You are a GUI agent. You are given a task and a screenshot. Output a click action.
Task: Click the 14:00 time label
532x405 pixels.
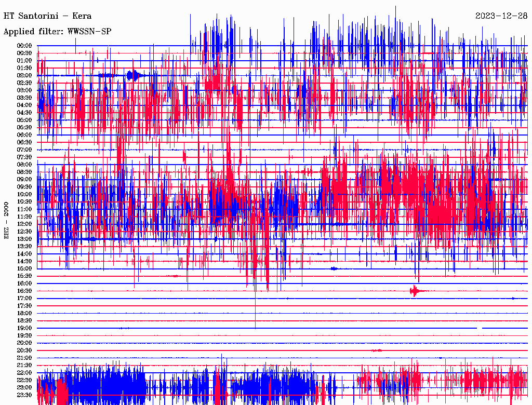pos(24,254)
